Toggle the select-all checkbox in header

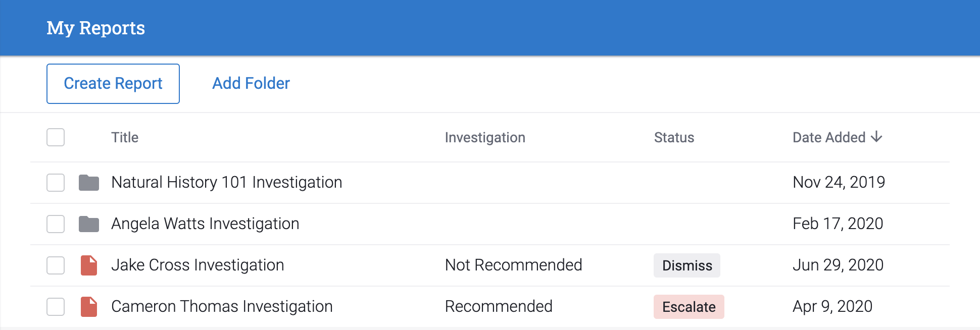coord(56,137)
